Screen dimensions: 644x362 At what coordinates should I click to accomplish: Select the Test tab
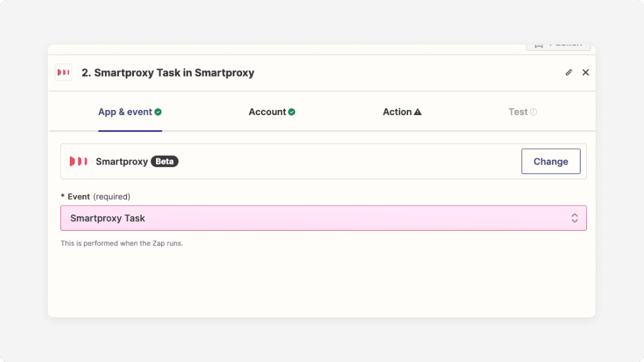coord(518,112)
